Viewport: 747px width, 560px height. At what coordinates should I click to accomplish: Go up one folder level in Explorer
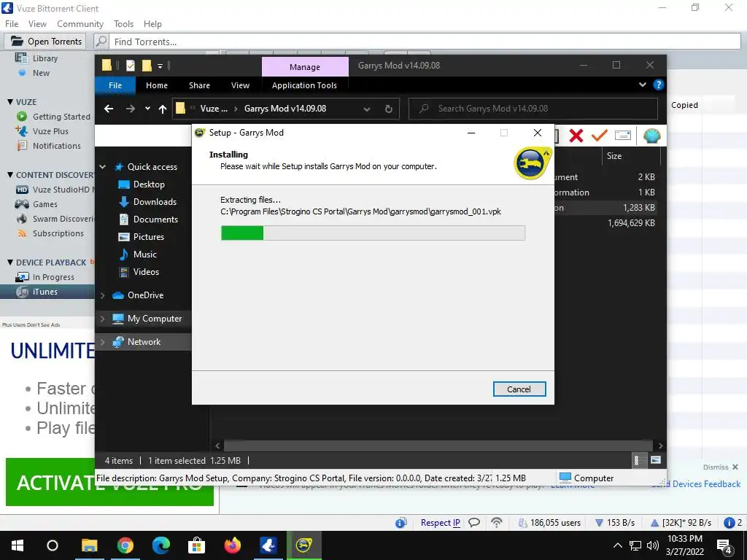pos(163,109)
